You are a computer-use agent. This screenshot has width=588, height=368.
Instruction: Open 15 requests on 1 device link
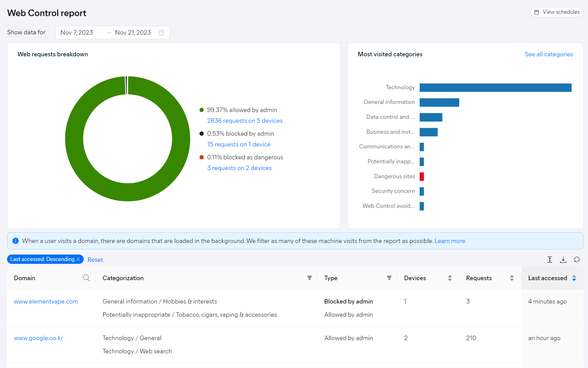[x=239, y=144]
